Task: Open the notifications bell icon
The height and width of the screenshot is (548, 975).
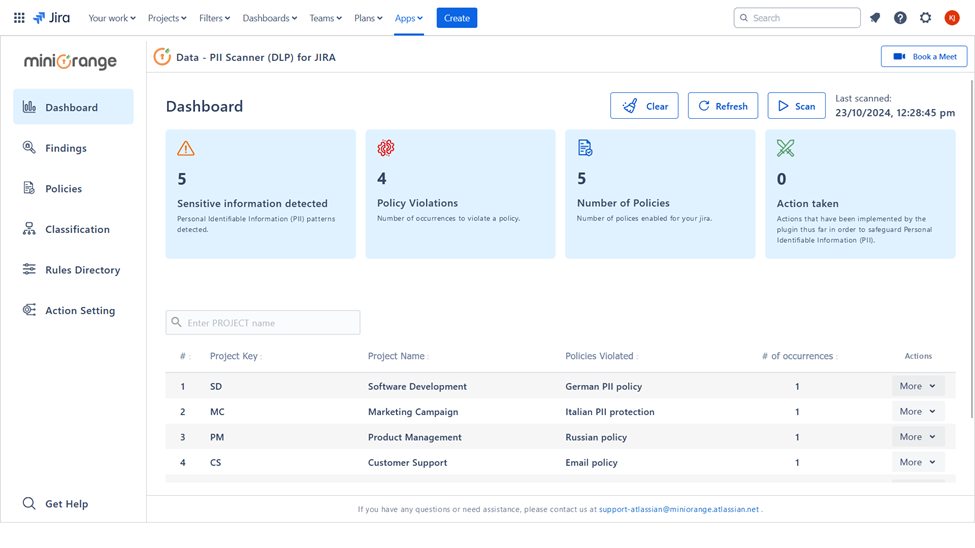Action: click(875, 18)
